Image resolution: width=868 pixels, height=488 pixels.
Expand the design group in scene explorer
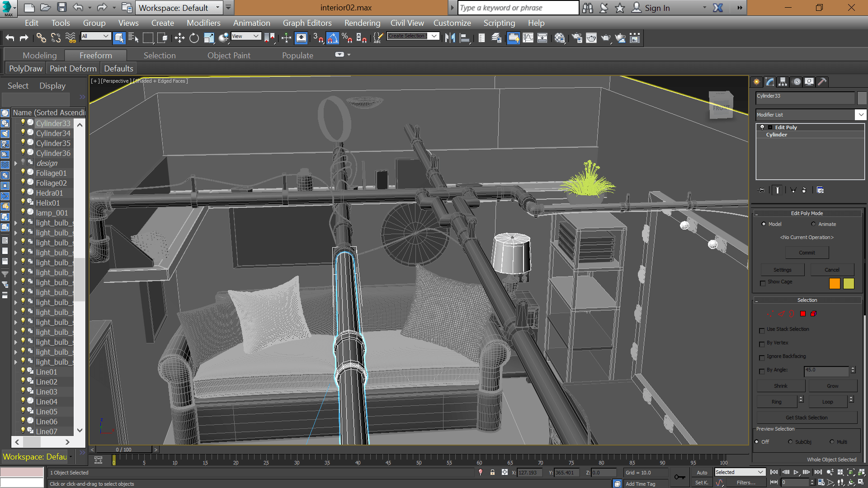tap(16, 163)
